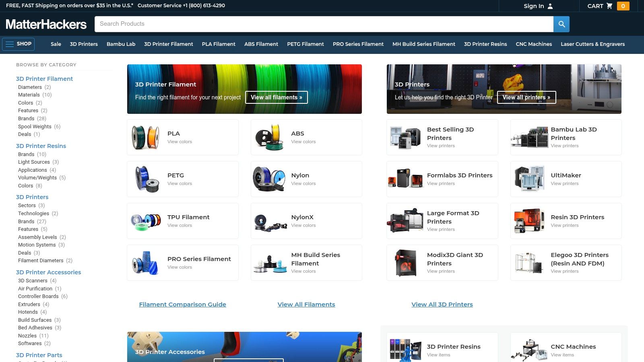Open the CNC Machines card image

coord(529,350)
